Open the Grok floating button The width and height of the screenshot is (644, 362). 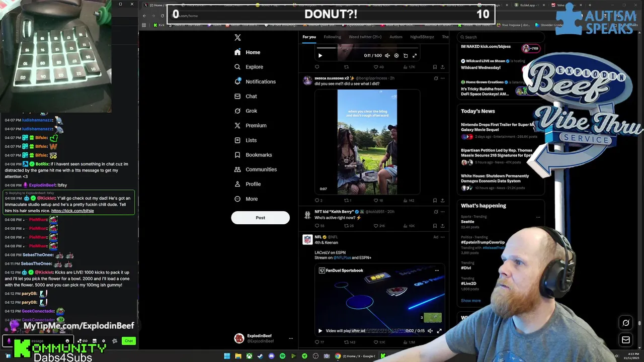(626, 323)
